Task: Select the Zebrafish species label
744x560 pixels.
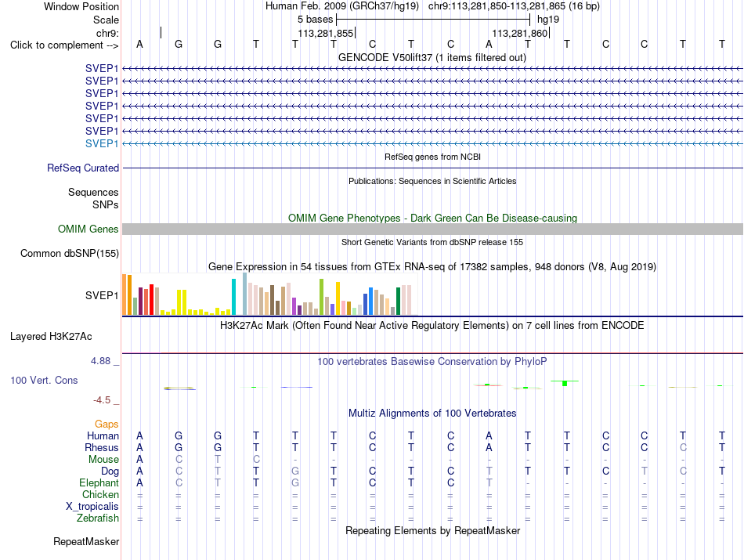Action: pyautogui.click(x=98, y=518)
